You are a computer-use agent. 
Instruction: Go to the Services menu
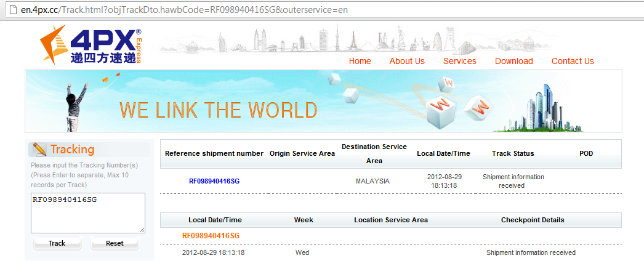tap(459, 61)
